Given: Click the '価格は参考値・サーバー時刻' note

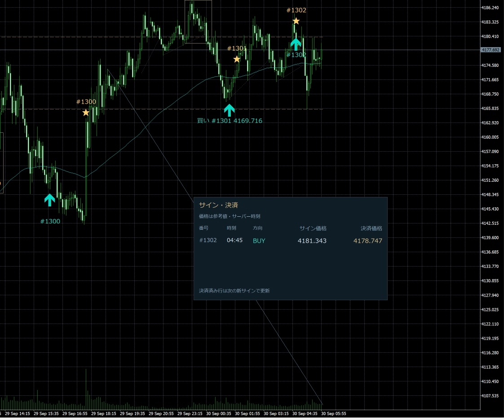Looking at the screenshot, I should pyautogui.click(x=230, y=216).
